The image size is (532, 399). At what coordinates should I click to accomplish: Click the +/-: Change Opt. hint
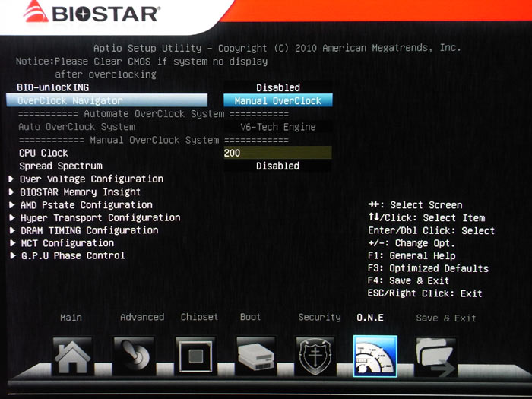coord(411,243)
